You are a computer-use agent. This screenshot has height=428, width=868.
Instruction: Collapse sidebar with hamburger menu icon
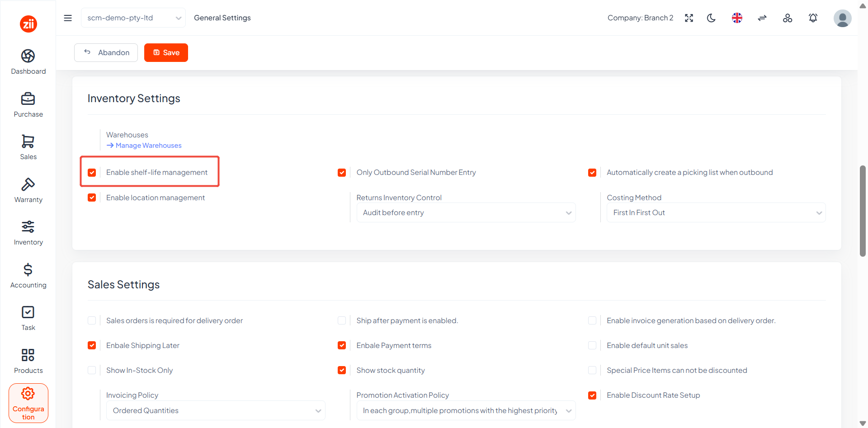[68, 18]
